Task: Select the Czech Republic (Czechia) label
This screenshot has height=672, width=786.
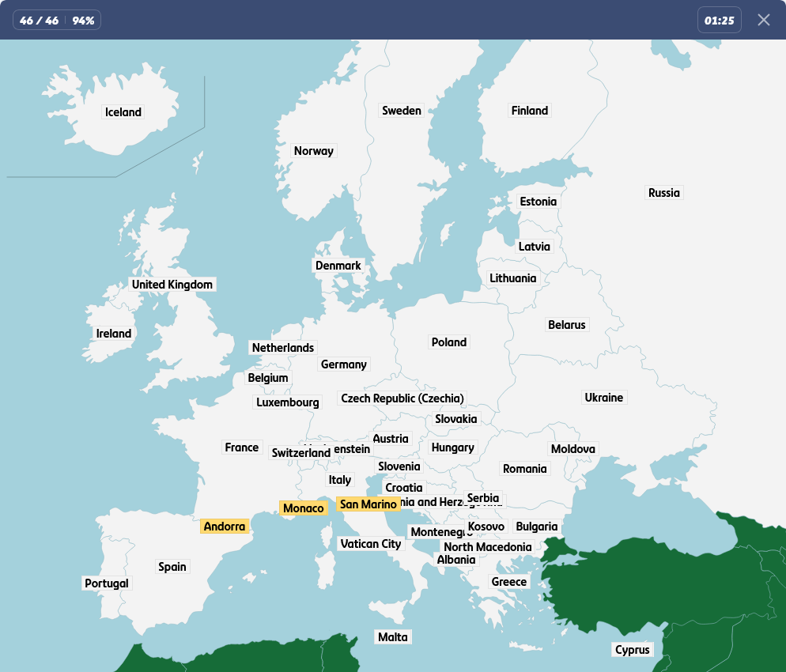Action: point(402,398)
